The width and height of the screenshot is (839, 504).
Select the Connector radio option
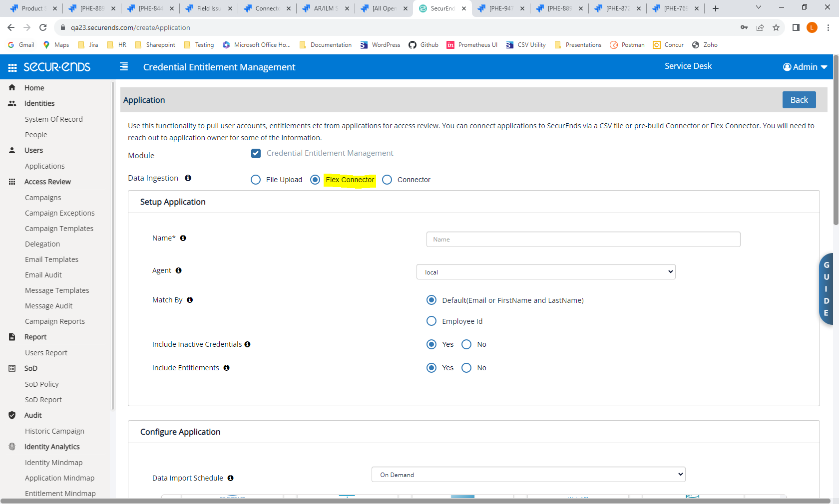click(387, 180)
